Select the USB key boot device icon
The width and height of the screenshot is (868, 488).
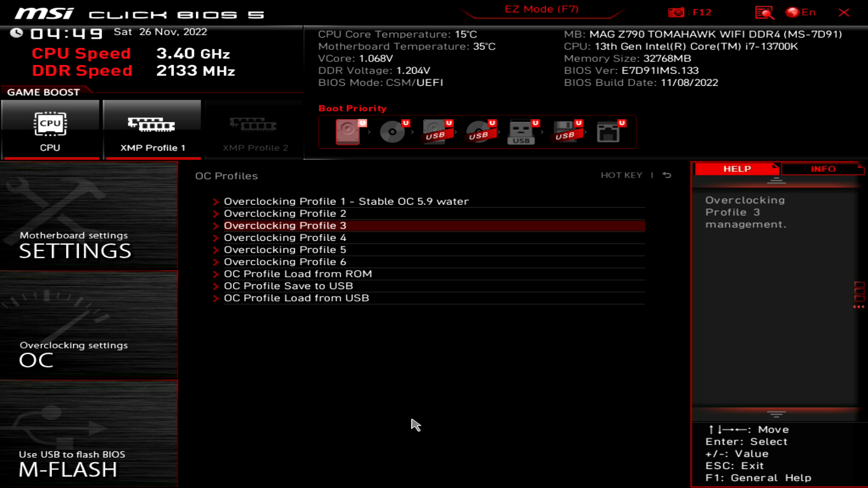[x=522, y=131]
